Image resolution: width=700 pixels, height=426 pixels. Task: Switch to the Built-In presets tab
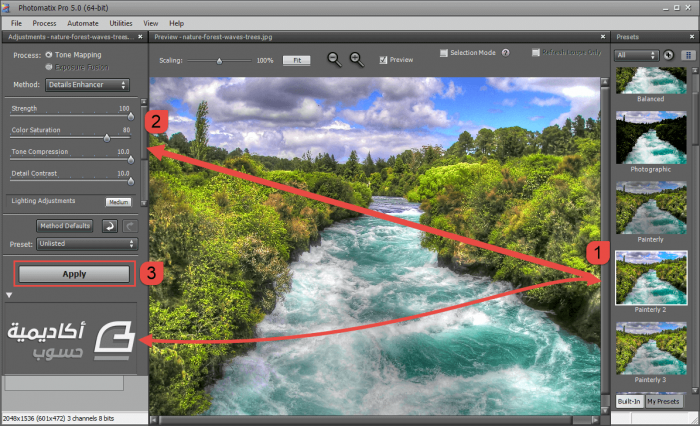(x=629, y=401)
